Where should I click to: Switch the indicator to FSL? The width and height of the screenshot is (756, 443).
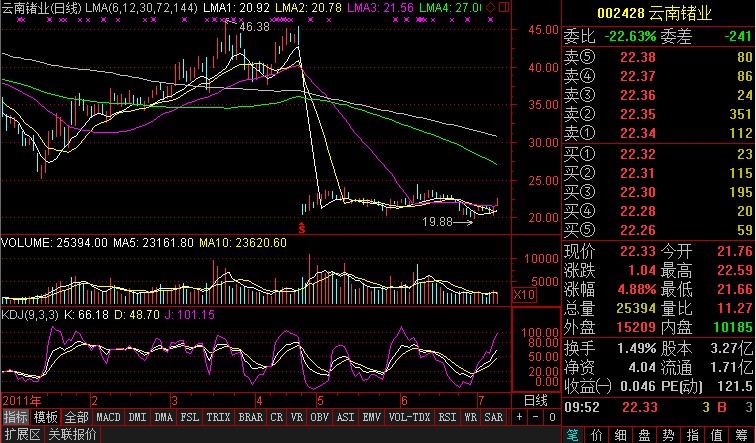point(189,417)
